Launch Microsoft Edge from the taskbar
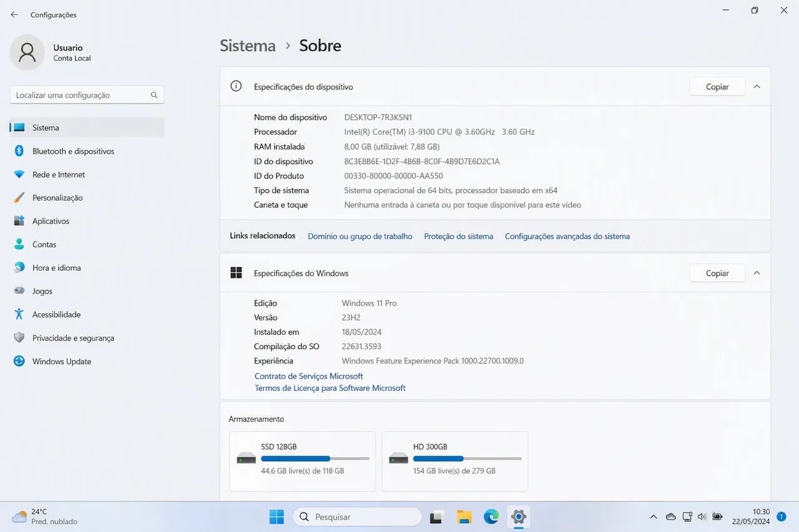The width and height of the screenshot is (799, 532). coord(491,516)
